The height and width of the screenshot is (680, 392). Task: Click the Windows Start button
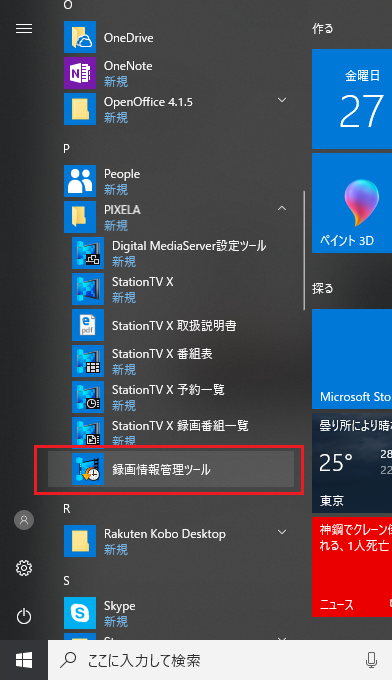pos(24,660)
